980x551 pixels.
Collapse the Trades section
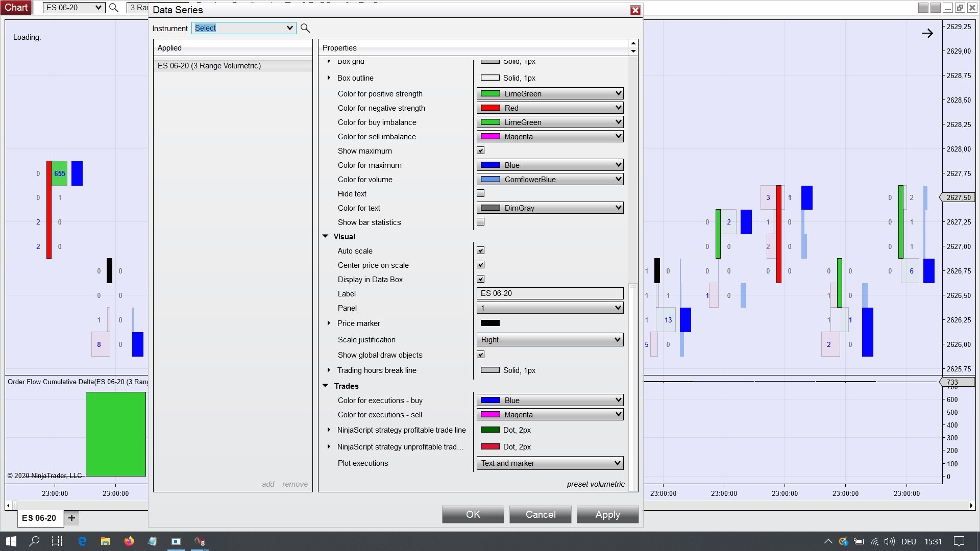coord(326,386)
